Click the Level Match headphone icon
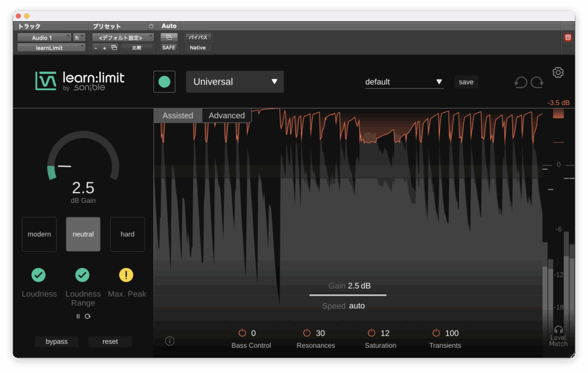The image size is (588, 373). tap(558, 329)
